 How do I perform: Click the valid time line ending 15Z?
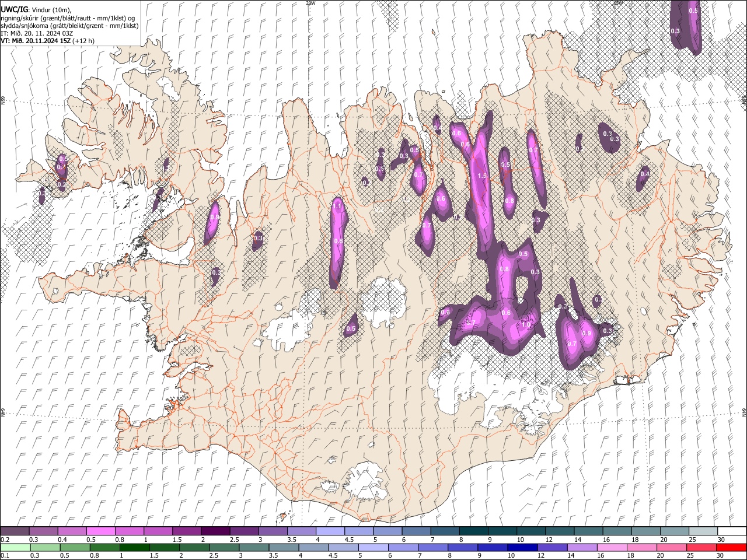[x=36, y=41]
